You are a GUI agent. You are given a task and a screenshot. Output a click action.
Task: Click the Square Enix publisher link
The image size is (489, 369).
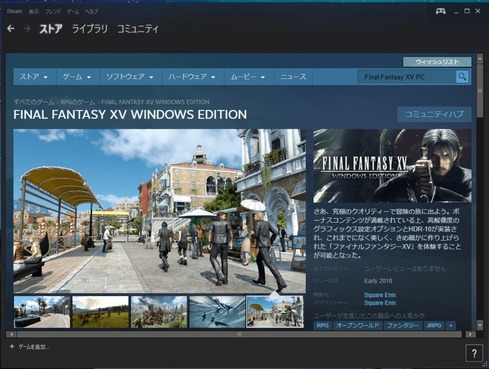(380, 303)
